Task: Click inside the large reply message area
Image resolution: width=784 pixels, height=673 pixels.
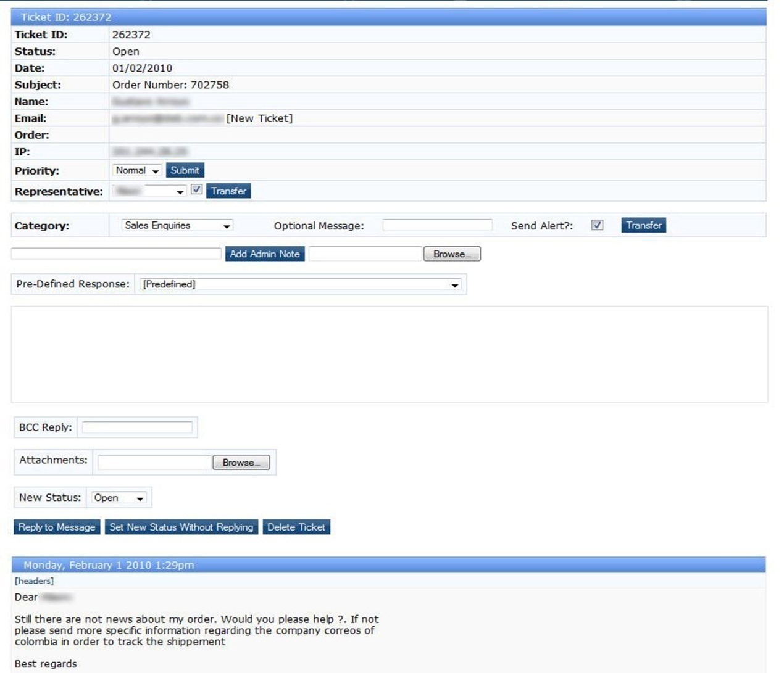Action: (x=389, y=355)
